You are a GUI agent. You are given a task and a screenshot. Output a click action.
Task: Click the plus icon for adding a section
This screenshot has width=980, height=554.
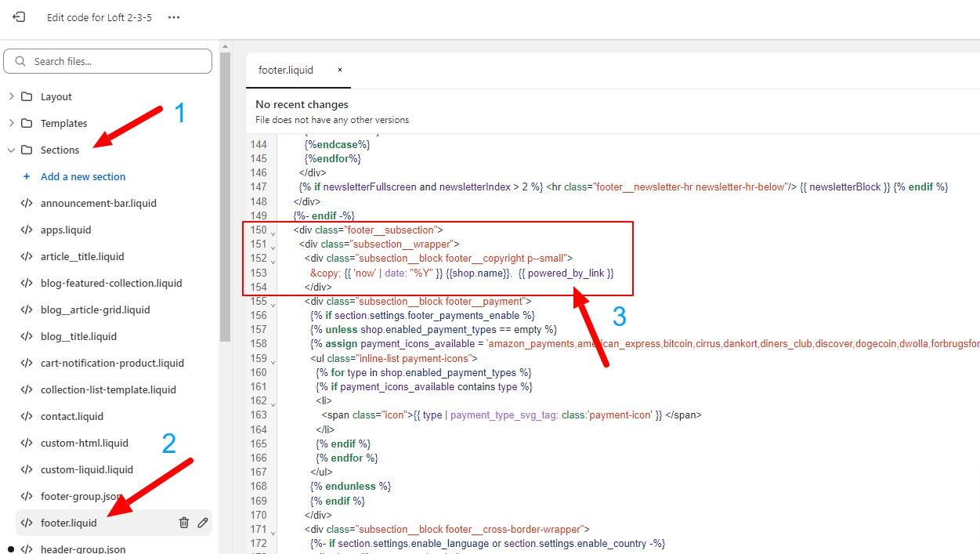(27, 176)
